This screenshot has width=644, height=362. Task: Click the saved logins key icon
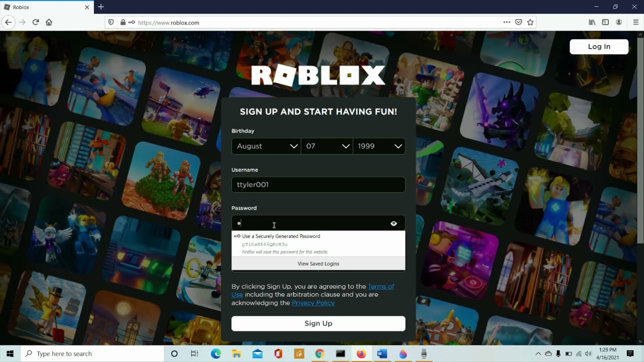(x=131, y=23)
